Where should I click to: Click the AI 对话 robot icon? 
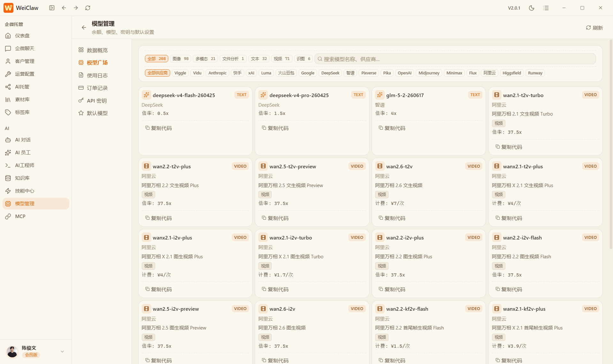pos(8,140)
